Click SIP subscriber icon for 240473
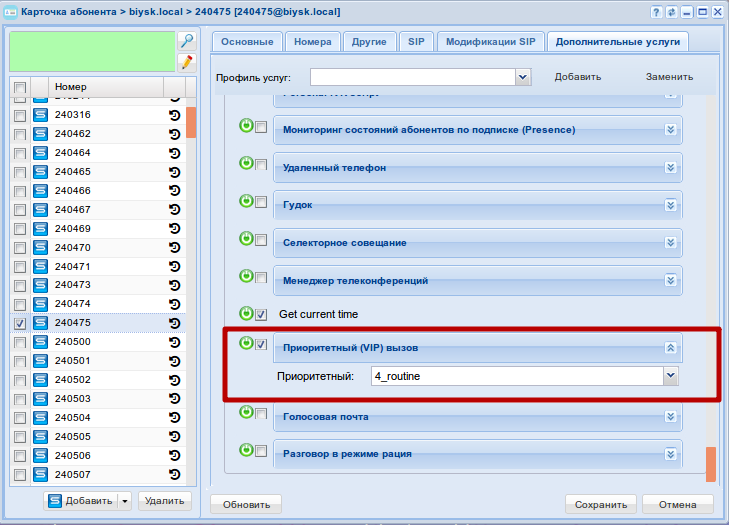Image resolution: width=729 pixels, height=525 pixels. click(40, 285)
